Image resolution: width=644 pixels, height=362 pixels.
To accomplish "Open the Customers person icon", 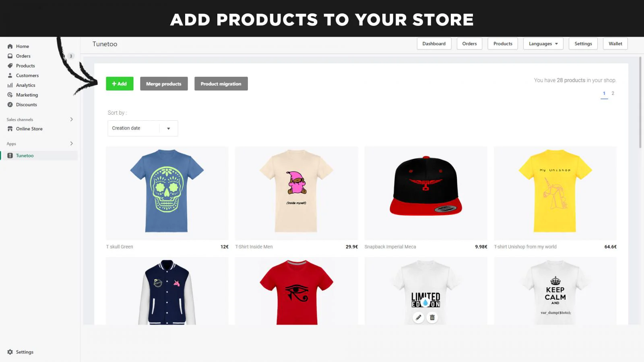I will [10, 75].
